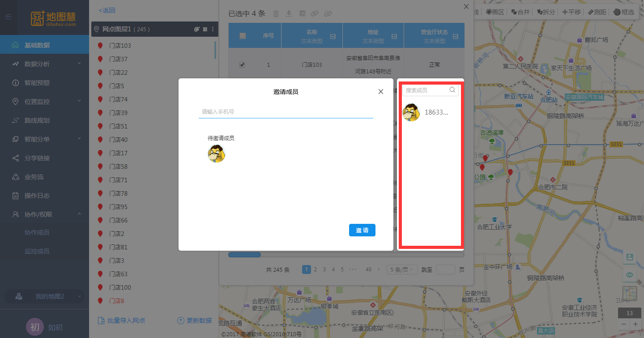Open the 5条/页 page size dropdown
Viewport: 644px width, 338px height.
(402, 270)
